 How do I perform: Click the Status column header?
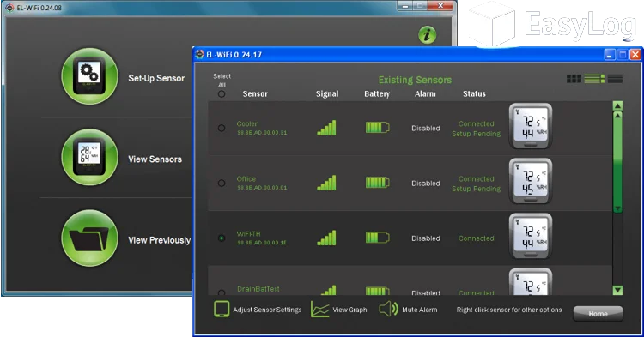coord(474,94)
